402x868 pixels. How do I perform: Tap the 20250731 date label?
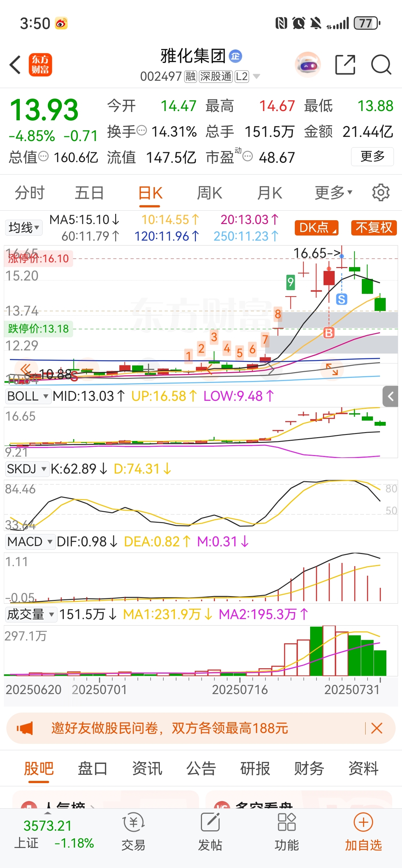coord(352,690)
